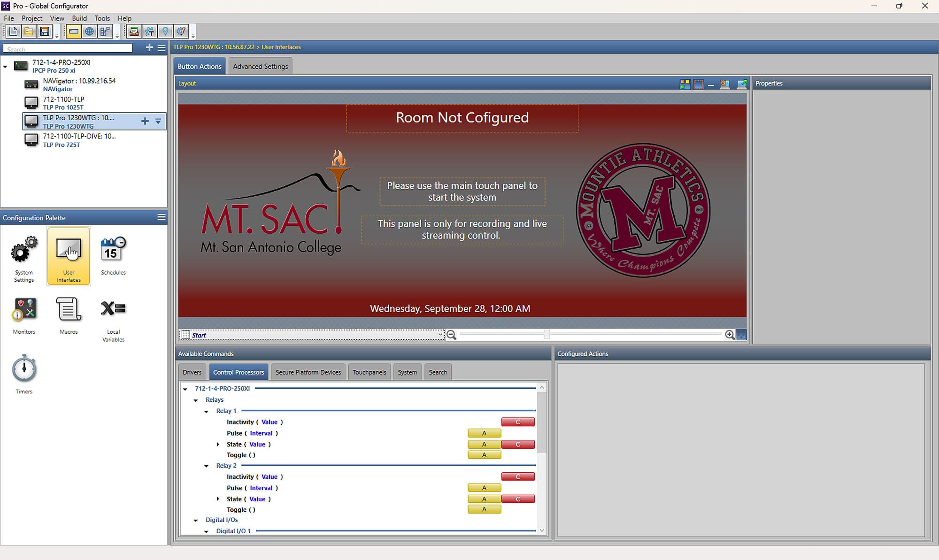Viewport: 939px width, 560px height.
Task: Select the controller device view toolbar icon
Action: pyautogui.click(x=74, y=32)
